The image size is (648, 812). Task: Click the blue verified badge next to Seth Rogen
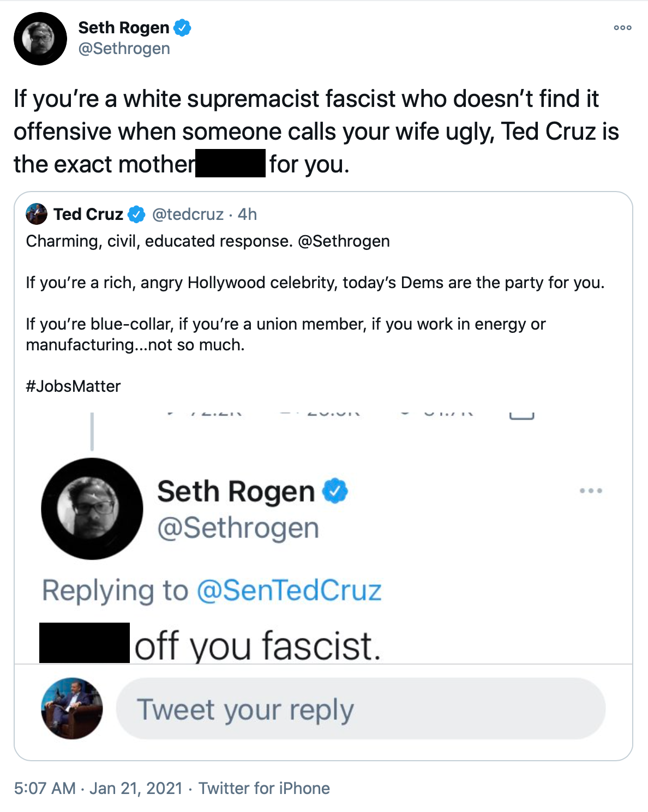(182, 27)
